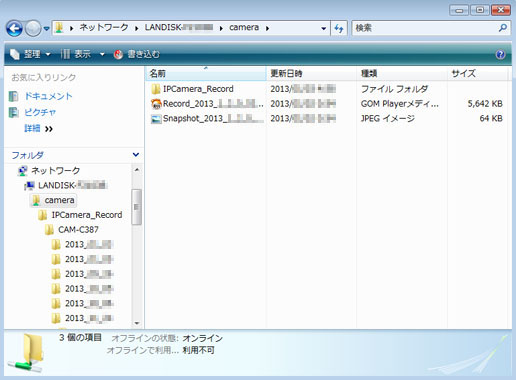
Task: Click the 利用不可 status value
Action: click(x=198, y=350)
